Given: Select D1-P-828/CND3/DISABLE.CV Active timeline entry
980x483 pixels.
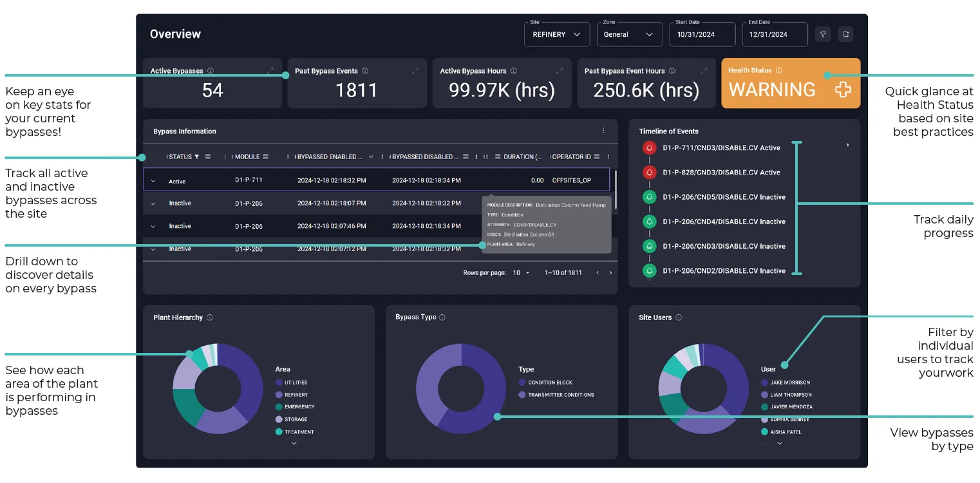Looking at the screenshot, I should (721, 173).
